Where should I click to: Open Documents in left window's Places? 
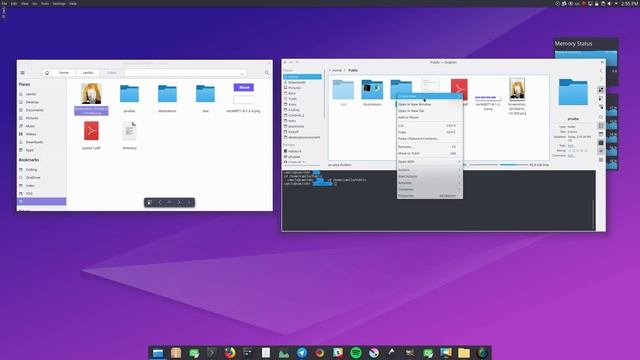tap(42, 110)
